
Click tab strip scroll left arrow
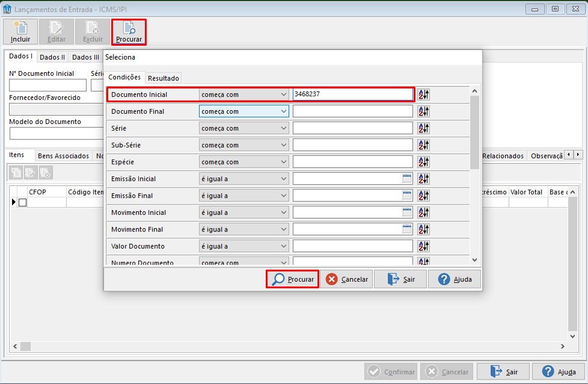tap(569, 154)
